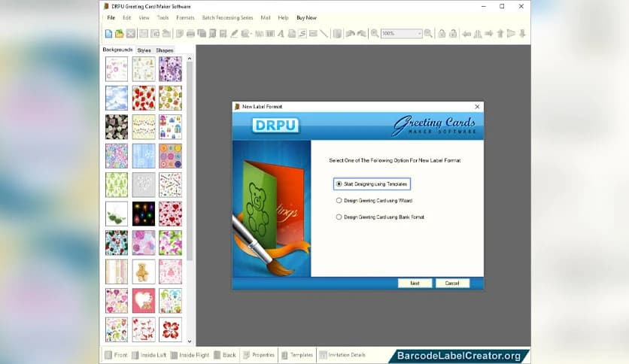The height and width of the screenshot is (364, 629).
Task: Open the Mail menu
Action: (x=266, y=17)
